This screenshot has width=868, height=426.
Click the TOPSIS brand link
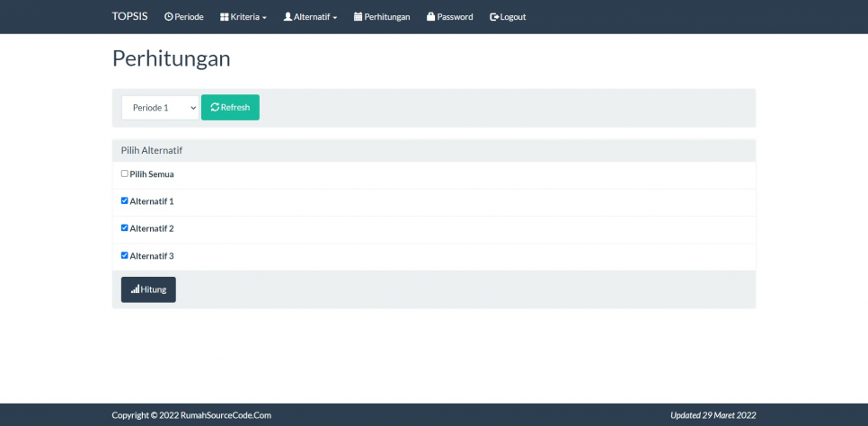(x=130, y=16)
